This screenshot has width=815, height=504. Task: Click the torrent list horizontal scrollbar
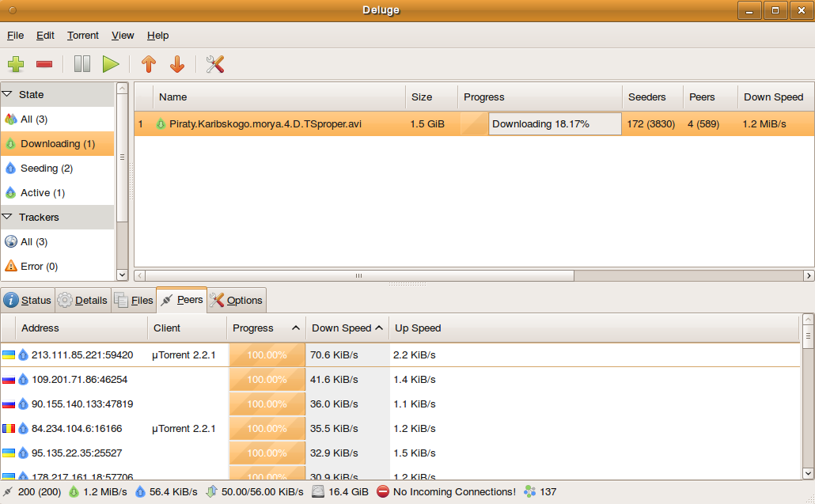click(x=358, y=275)
